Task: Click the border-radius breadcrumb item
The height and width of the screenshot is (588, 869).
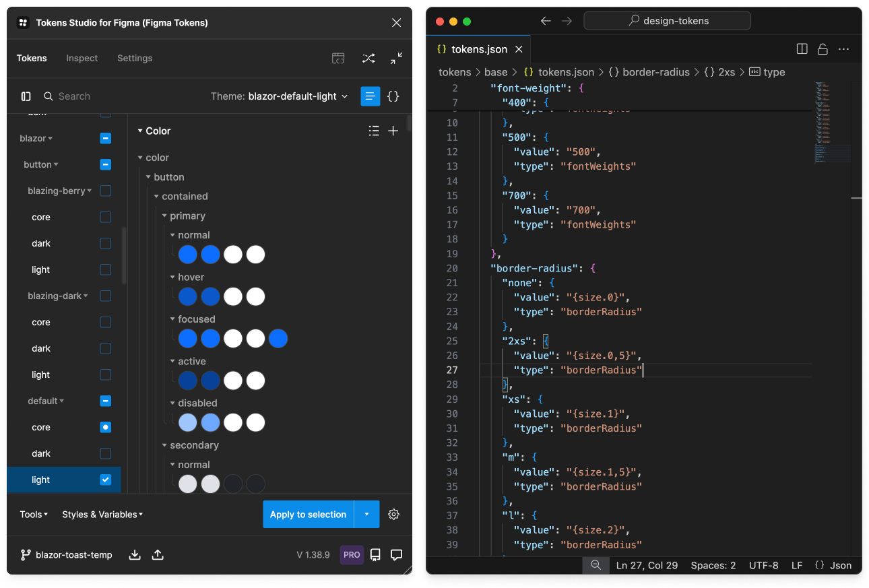Action: (649, 72)
